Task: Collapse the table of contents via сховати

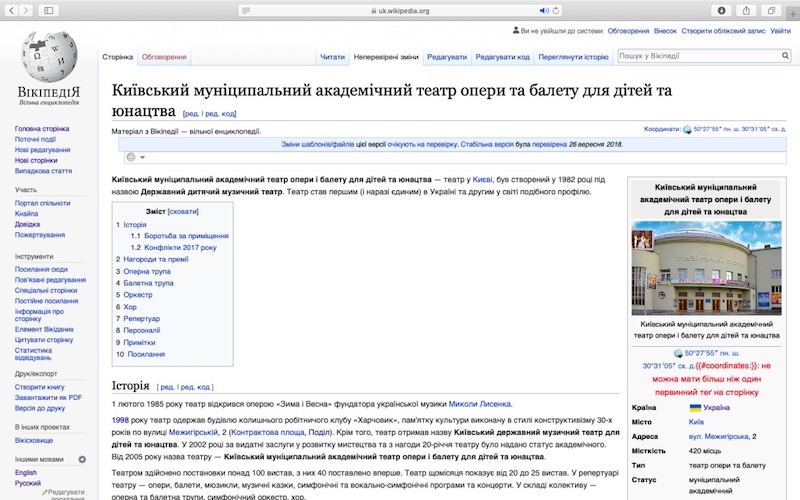Action: pos(183,211)
